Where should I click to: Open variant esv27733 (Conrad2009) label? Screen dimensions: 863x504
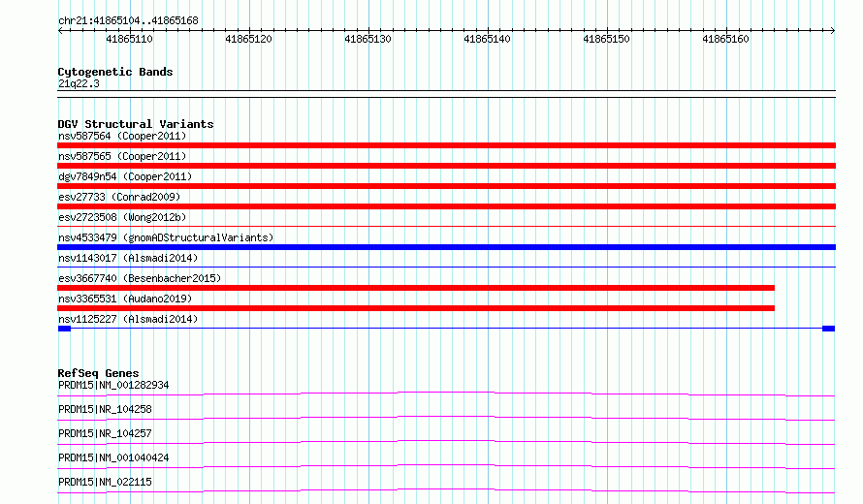[x=119, y=197]
